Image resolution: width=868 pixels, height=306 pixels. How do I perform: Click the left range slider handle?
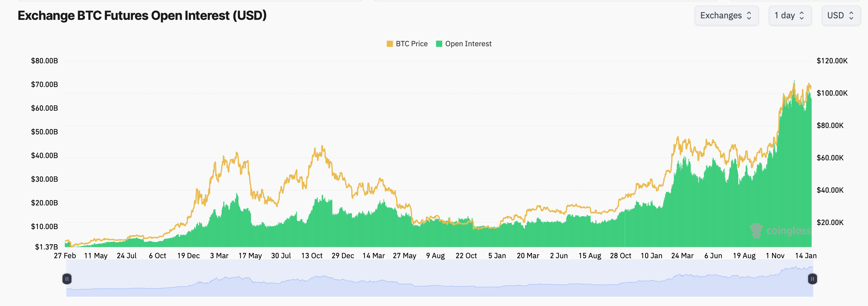(x=67, y=279)
